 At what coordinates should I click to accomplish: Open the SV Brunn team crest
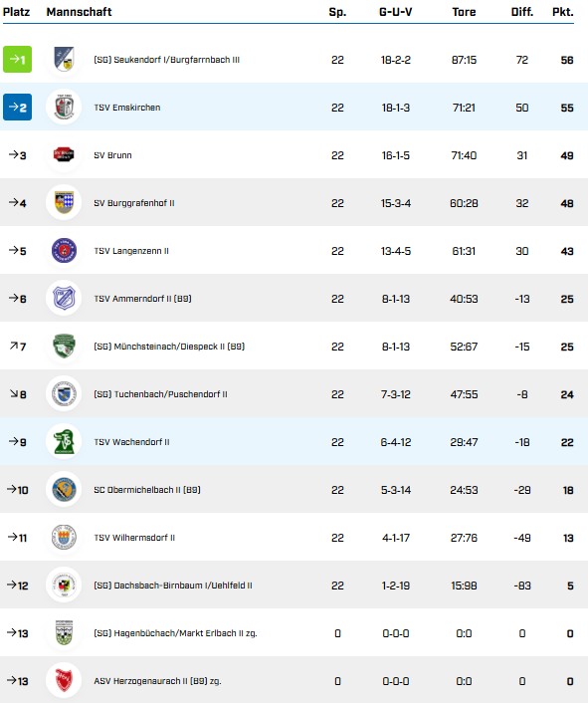[64, 155]
